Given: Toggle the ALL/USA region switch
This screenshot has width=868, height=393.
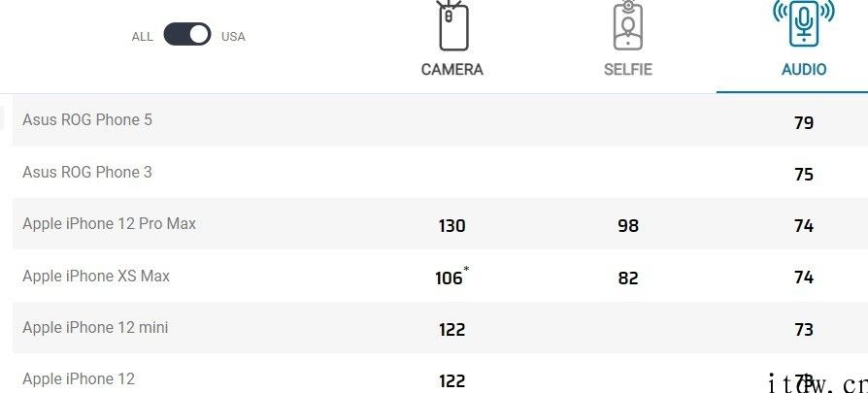Looking at the screenshot, I should 187,34.
